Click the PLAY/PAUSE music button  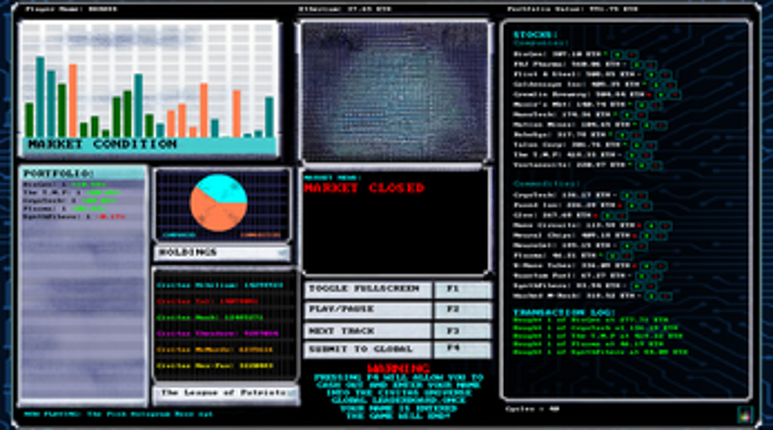(x=368, y=310)
